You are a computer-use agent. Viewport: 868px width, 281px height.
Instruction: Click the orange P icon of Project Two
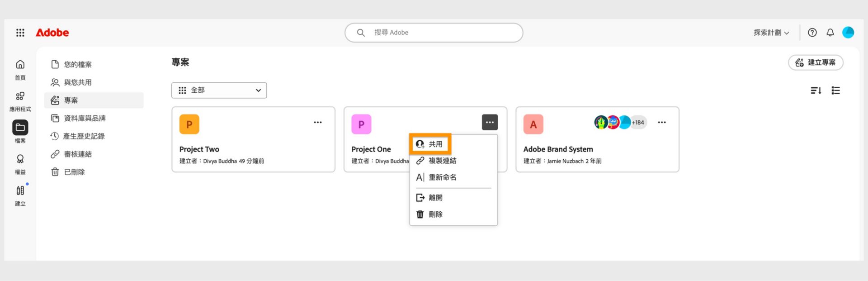tap(189, 124)
